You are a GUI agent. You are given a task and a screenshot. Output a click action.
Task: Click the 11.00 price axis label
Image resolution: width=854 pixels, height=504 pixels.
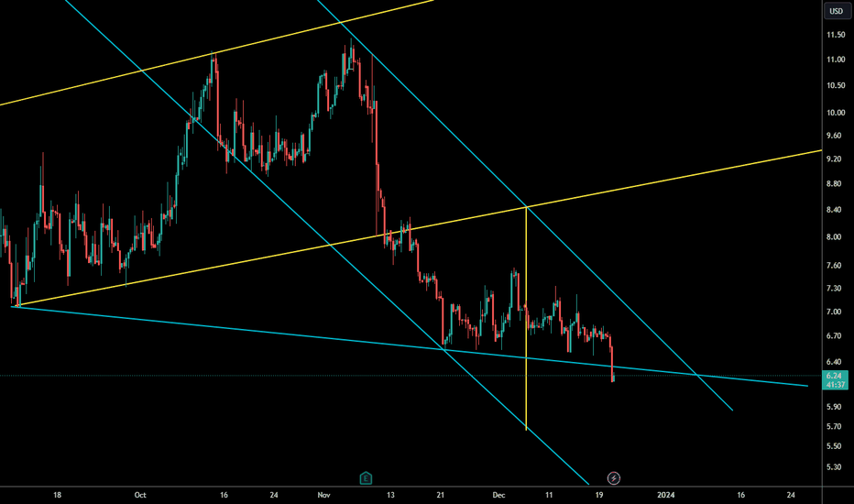pyautogui.click(x=836, y=60)
